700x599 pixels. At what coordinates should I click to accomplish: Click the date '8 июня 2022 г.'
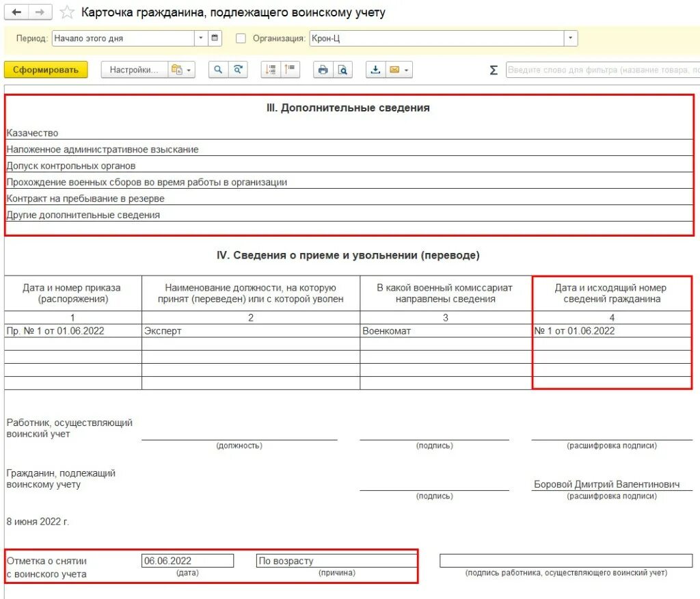(38, 522)
